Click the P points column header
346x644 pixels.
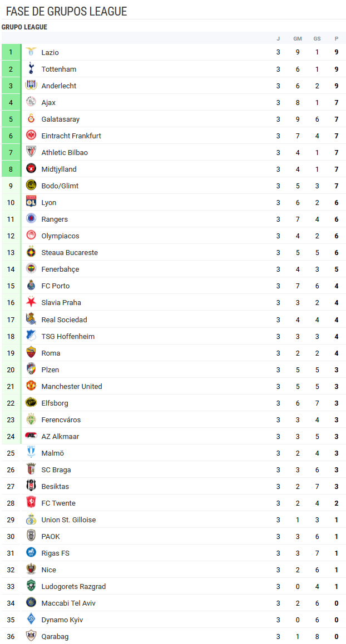click(337, 38)
